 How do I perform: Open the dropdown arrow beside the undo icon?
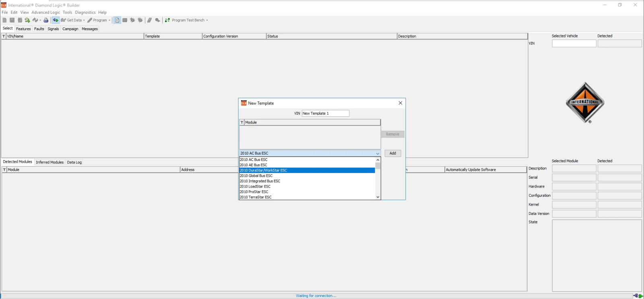tap(40, 20)
